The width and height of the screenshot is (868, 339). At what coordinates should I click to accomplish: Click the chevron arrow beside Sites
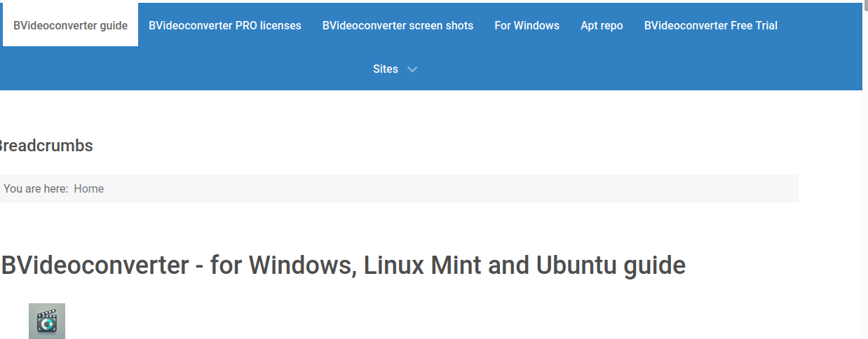pos(412,69)
